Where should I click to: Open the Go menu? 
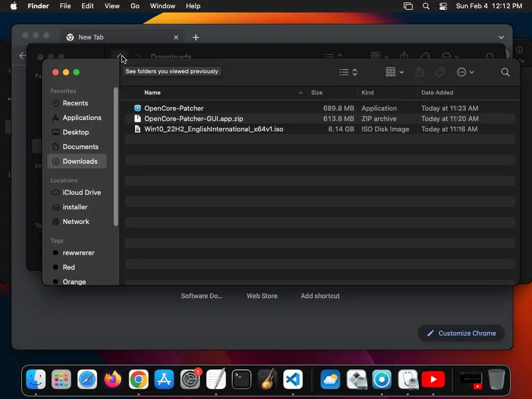[x=135, y=6]
